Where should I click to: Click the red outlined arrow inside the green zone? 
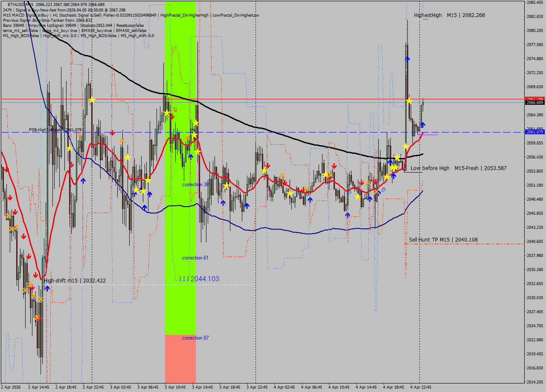[175, 110]
